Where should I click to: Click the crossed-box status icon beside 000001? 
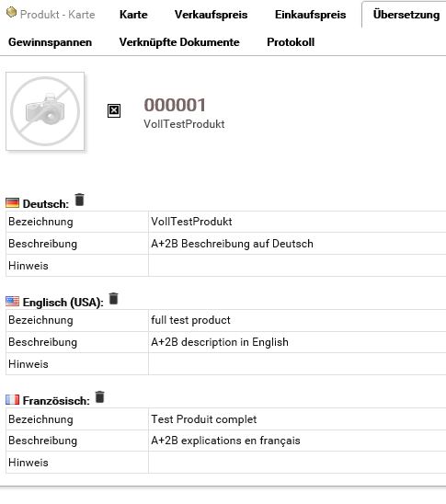pos(114,111)
